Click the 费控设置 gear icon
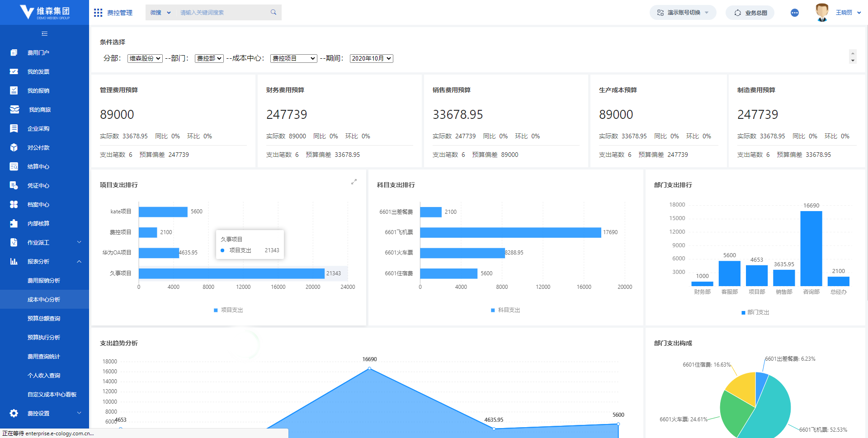Viewport: 868px width, 438px height. pos(14,413)
